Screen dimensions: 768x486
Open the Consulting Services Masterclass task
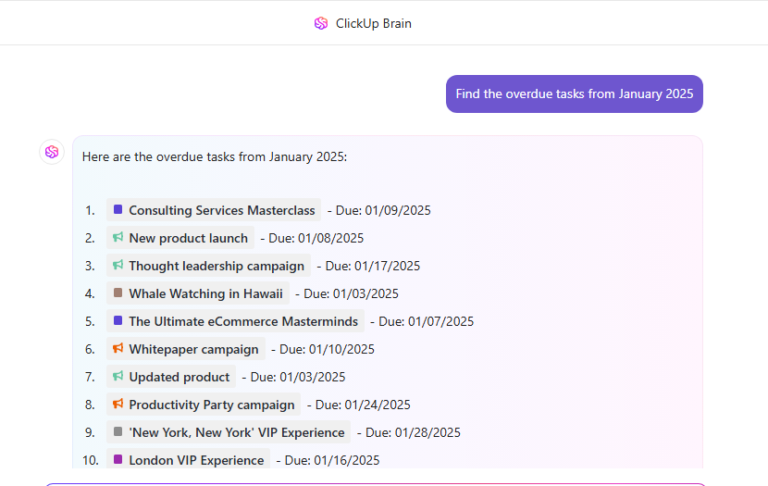214,210
